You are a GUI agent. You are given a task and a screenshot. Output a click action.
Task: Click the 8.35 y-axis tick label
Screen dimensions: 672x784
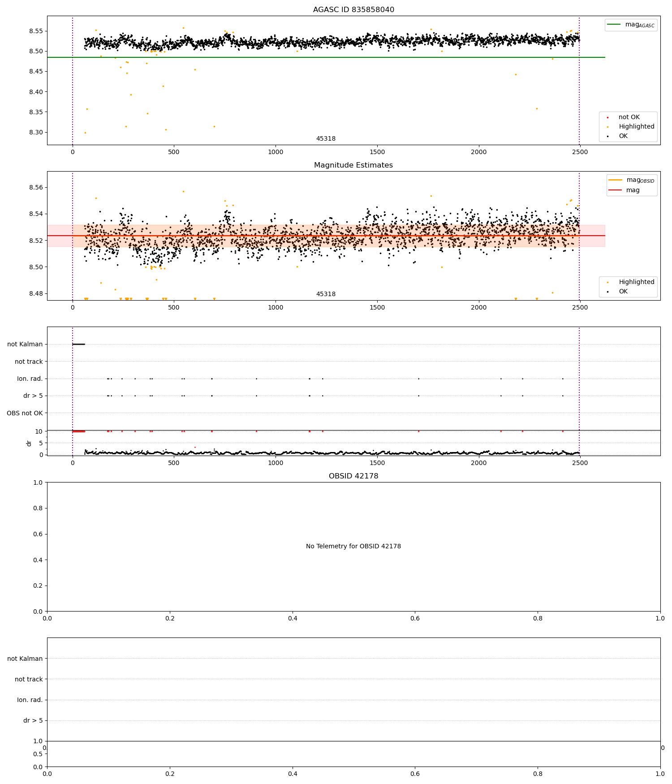[x=36, y=112]
